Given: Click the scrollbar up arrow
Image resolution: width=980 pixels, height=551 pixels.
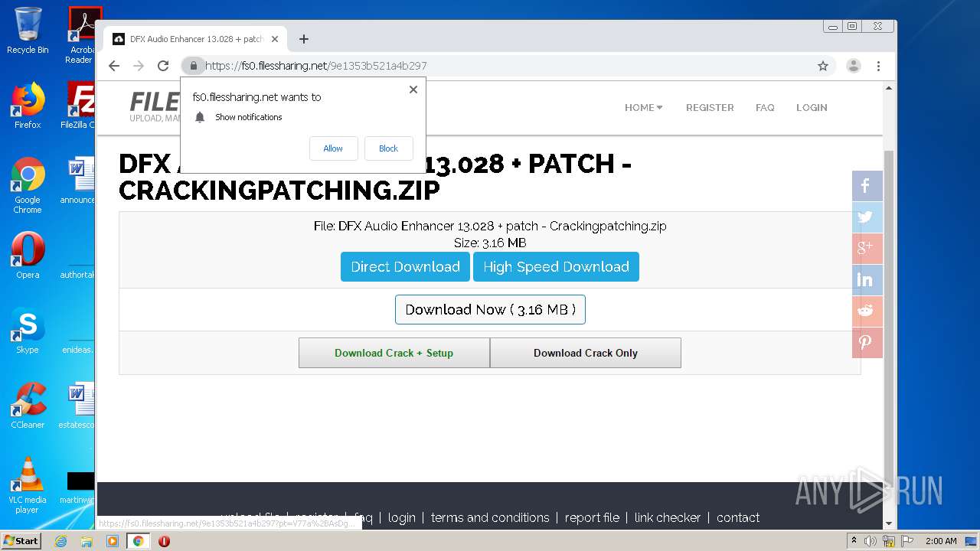Looking at the screenshot, I should coord(889,89).
